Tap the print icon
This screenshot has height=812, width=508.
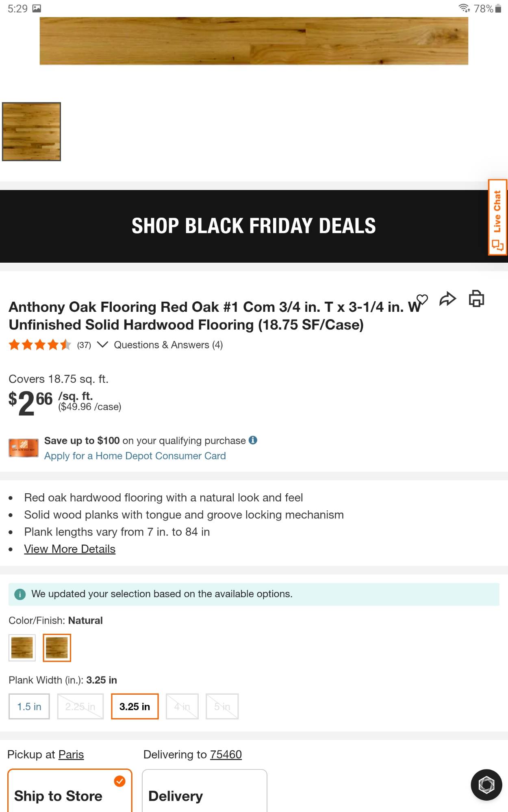point(476,299)
